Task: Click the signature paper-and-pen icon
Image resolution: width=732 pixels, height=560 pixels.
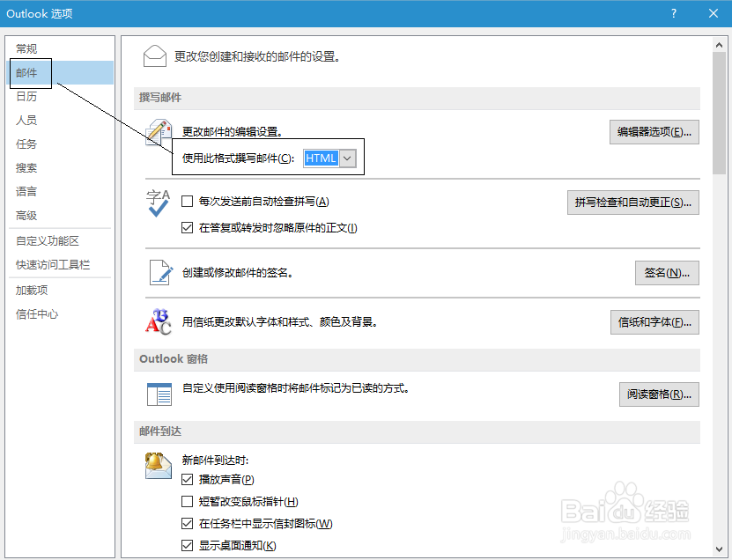Action: 161,273
